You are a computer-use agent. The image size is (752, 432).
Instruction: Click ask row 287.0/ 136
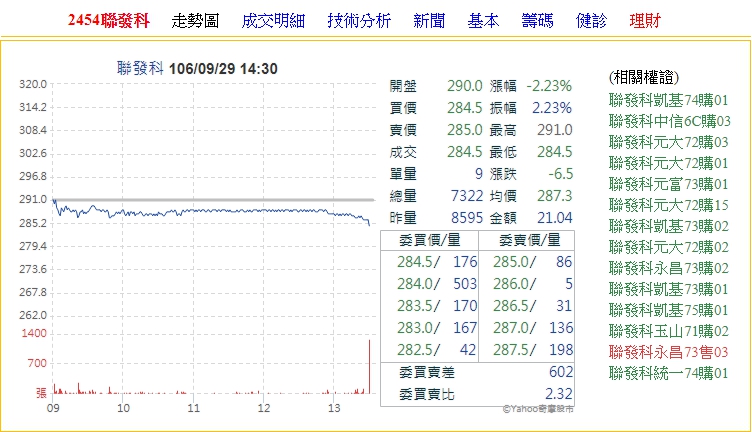click(x=532, y=328)
